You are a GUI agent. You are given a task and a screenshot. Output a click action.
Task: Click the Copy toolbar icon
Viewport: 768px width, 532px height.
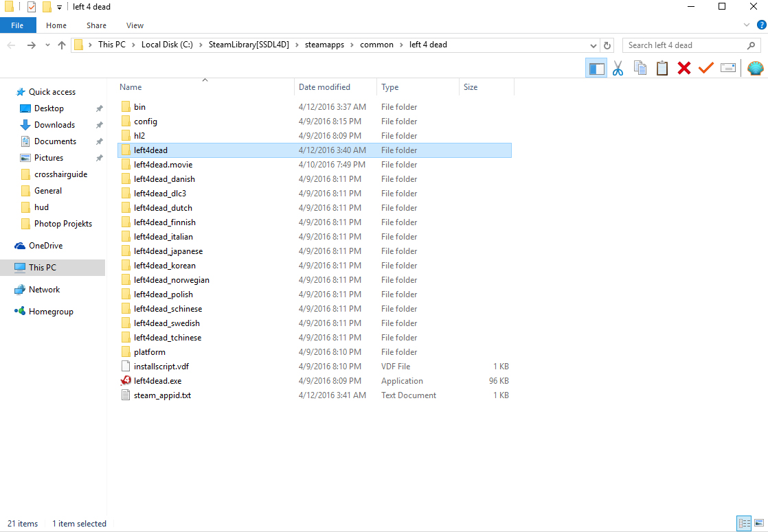640,68
